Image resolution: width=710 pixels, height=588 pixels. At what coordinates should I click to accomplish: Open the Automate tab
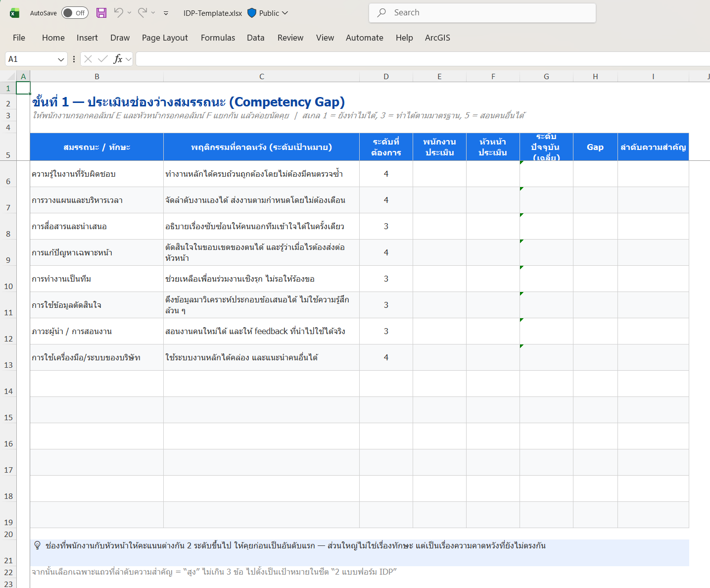pyautogui.click(x=365, y=38)
